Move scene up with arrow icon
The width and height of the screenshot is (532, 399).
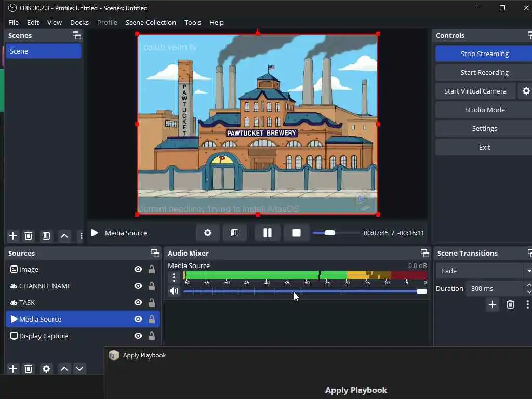(64, 236)
